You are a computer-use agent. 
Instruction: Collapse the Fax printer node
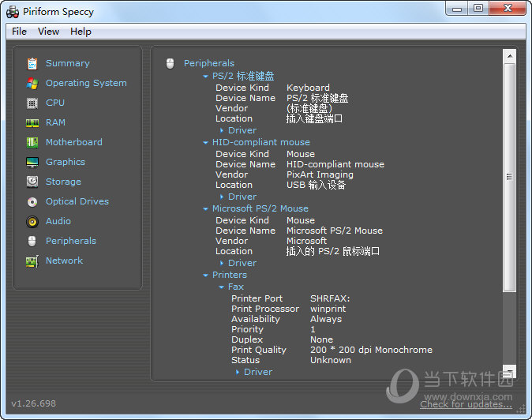tap(221, 287)
